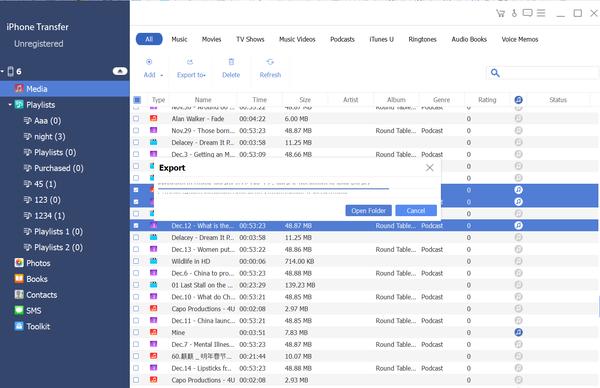Image resolution: width=600 pixels, height=388 pixels.
Task: Switch to the All tab
Action: pos(149,39)
